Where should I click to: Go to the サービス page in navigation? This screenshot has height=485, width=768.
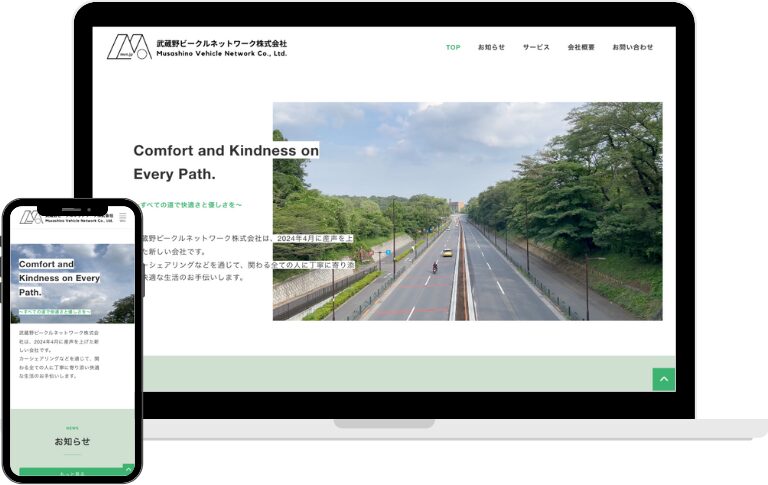pos(536,47)
